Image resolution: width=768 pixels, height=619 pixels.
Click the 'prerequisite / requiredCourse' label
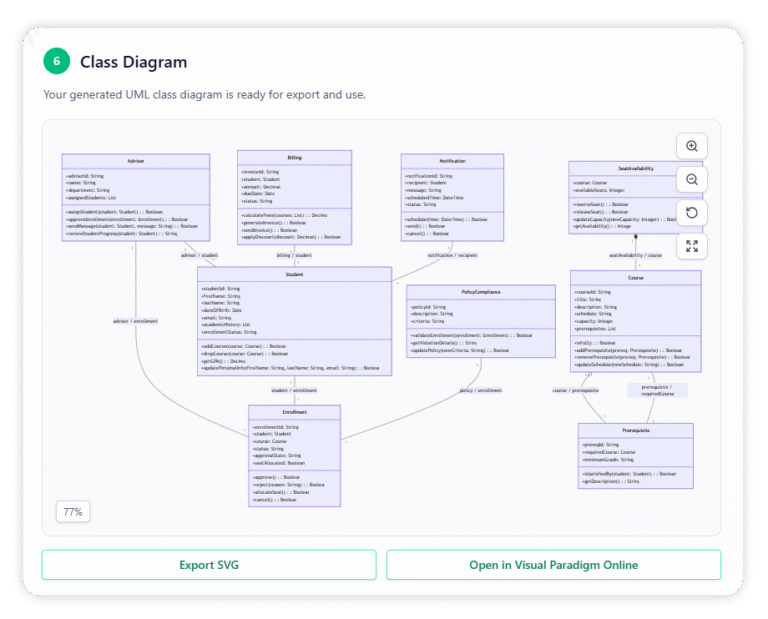pos(658,390)
